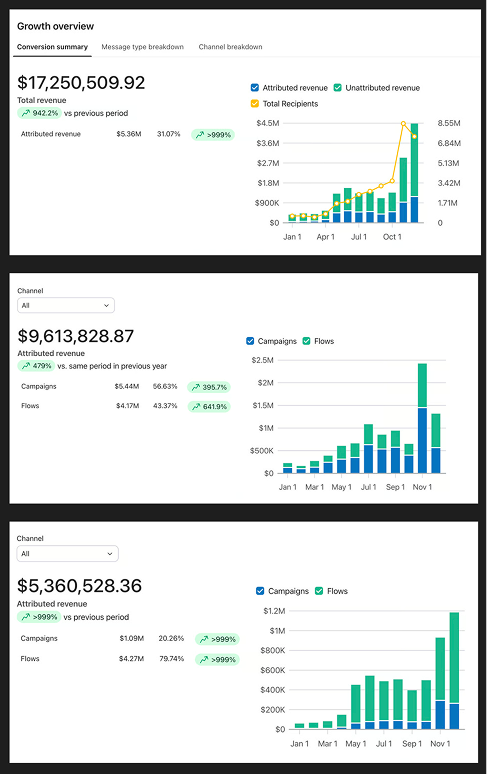Open the Message type breakdown tab
The image size is (487, 774).
(x=143, y=47)
